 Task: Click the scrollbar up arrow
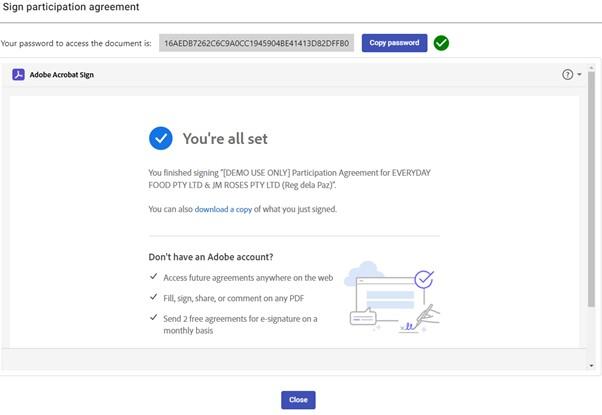[x=591, y=68]
